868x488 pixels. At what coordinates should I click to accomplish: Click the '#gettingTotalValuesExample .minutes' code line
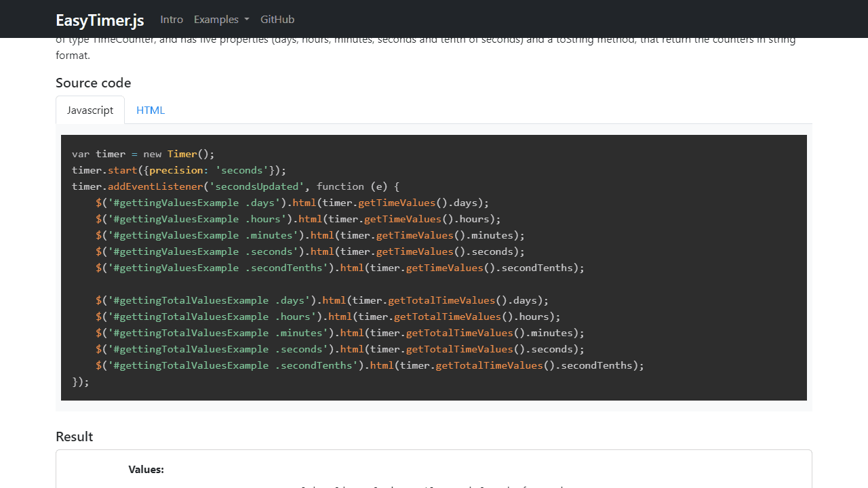[340, 333]
